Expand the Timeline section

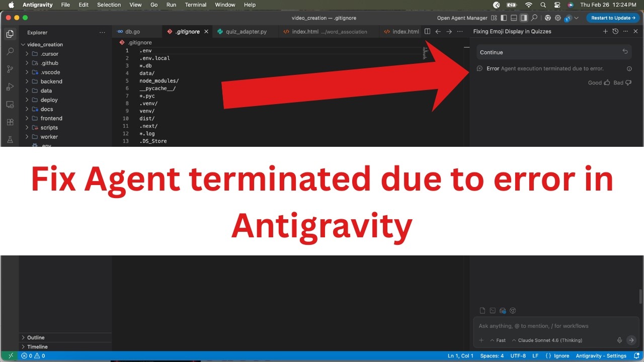65,347
